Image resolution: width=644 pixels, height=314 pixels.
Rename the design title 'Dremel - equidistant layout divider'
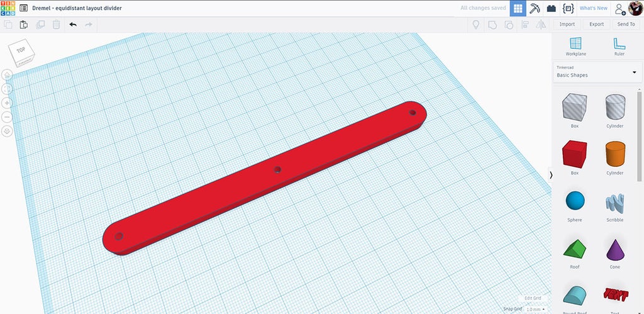coord(77,8)
